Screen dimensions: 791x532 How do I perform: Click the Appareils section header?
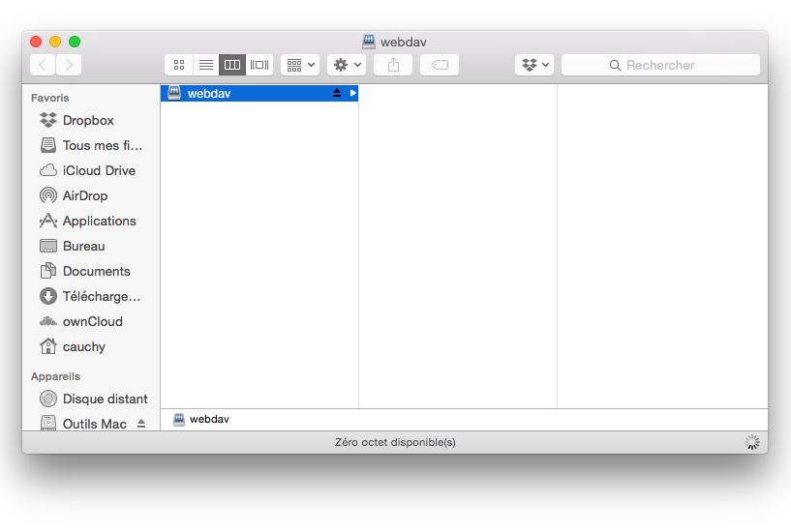tap(55, 376)
